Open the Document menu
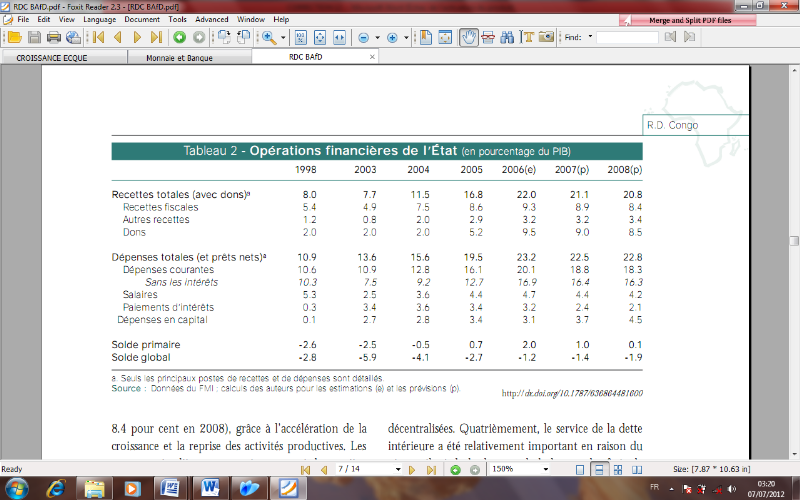800x500 pixels. coord(142,19)
